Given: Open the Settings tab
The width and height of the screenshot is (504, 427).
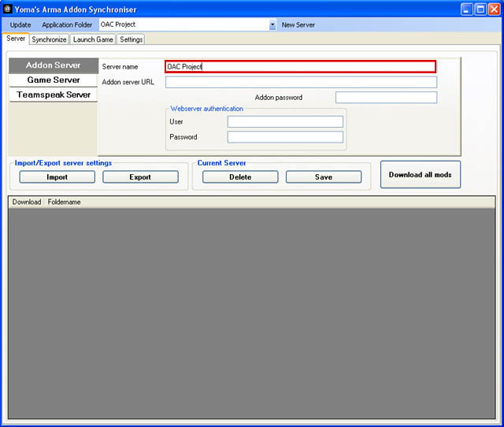Looking at the screenshot, I should point(131,39).
